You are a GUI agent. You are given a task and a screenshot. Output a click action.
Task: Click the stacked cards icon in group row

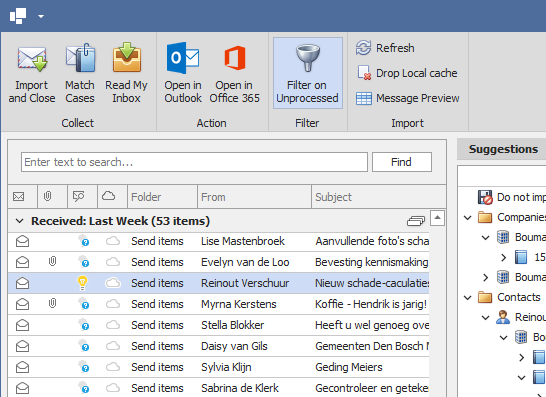pos(416,221)
